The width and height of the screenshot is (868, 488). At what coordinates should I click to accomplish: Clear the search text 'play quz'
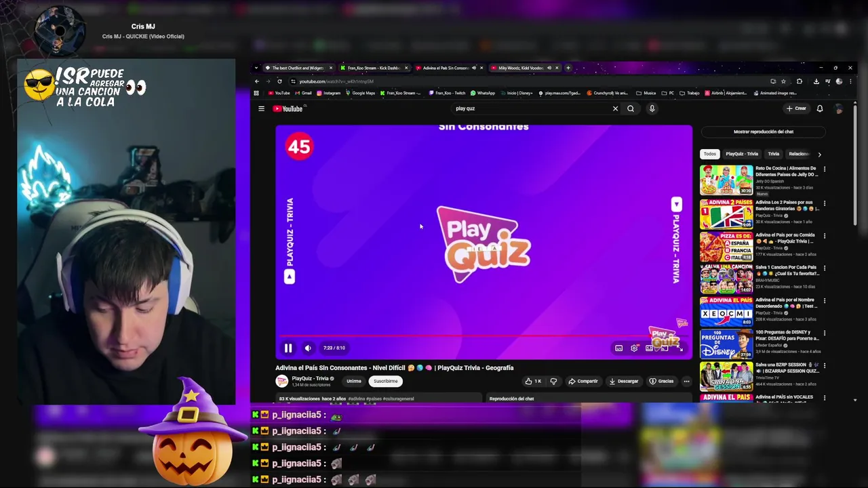pyautogui.click(x=615, y=108)
